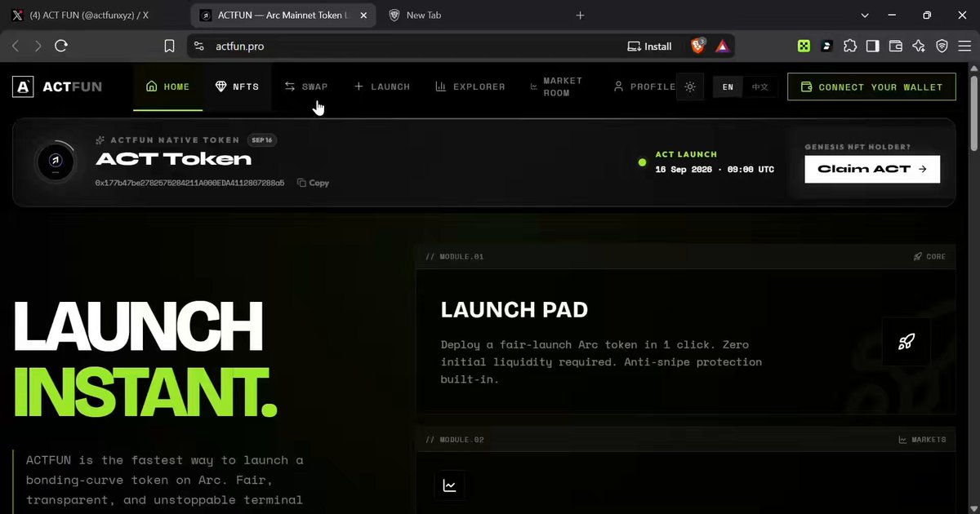Copy the ACT token contract address
Image resolution: width=980 pixels, height=514 pixels.
pos(314,183)
